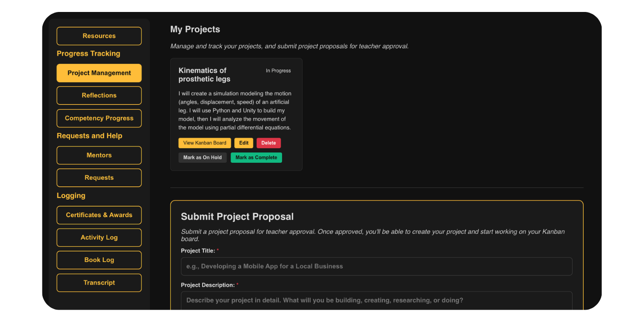Click the Submit Project Proposal heading
This screenshot has height=322, width=644.
[237, 216]
